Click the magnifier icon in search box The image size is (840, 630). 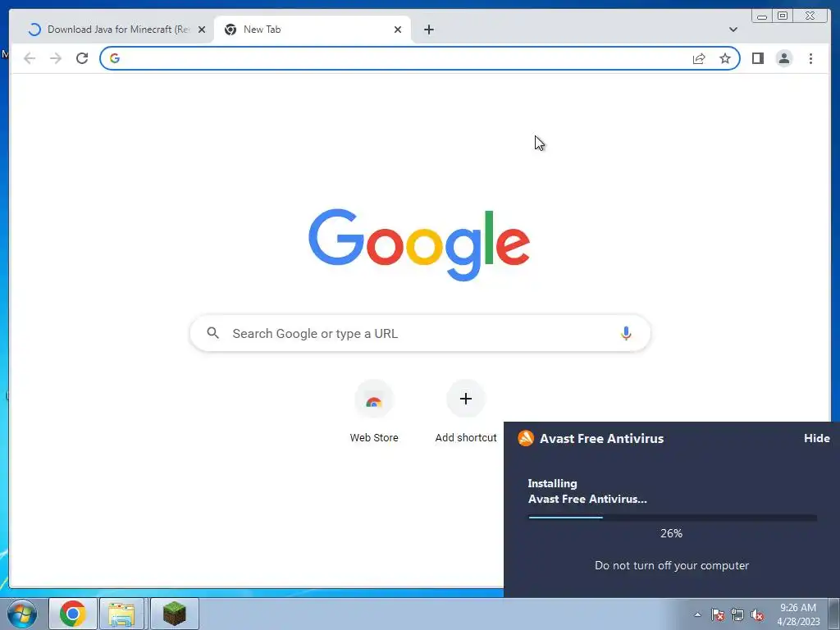[212, 333]
